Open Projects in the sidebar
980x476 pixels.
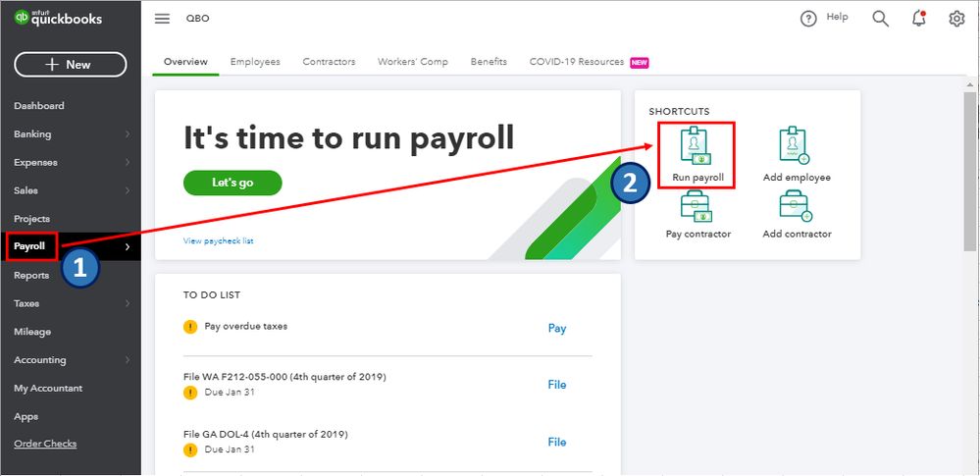coord(31,219)
